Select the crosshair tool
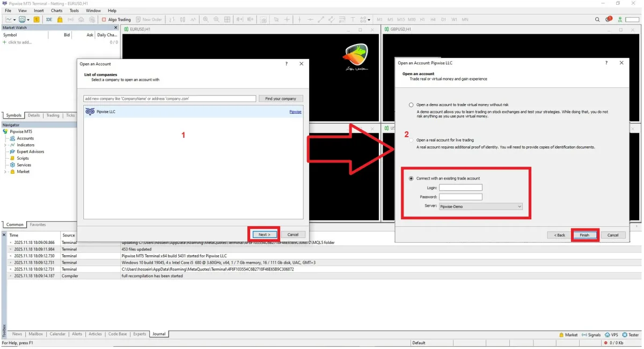The height and width of the screenshot is (349, 644). pyautogui.click(x=287, y=19)
